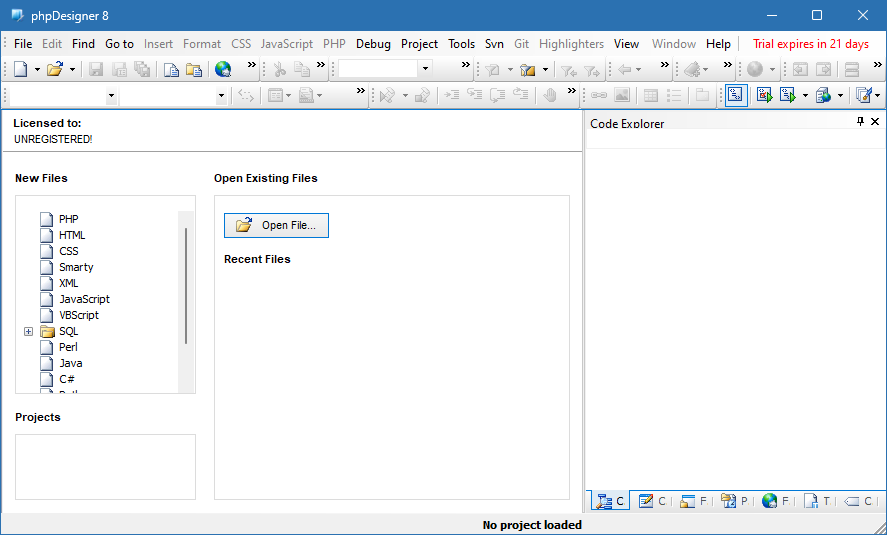Image resolution: width=887 pixels, height=535 pixels.
Task: Toggle the highlighted code view button
Action: 736,96
